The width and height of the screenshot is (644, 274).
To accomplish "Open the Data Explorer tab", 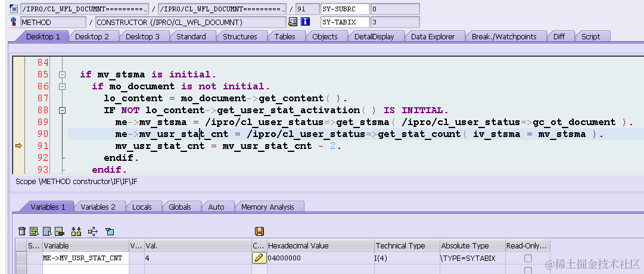I will click(x=433, y=36).
